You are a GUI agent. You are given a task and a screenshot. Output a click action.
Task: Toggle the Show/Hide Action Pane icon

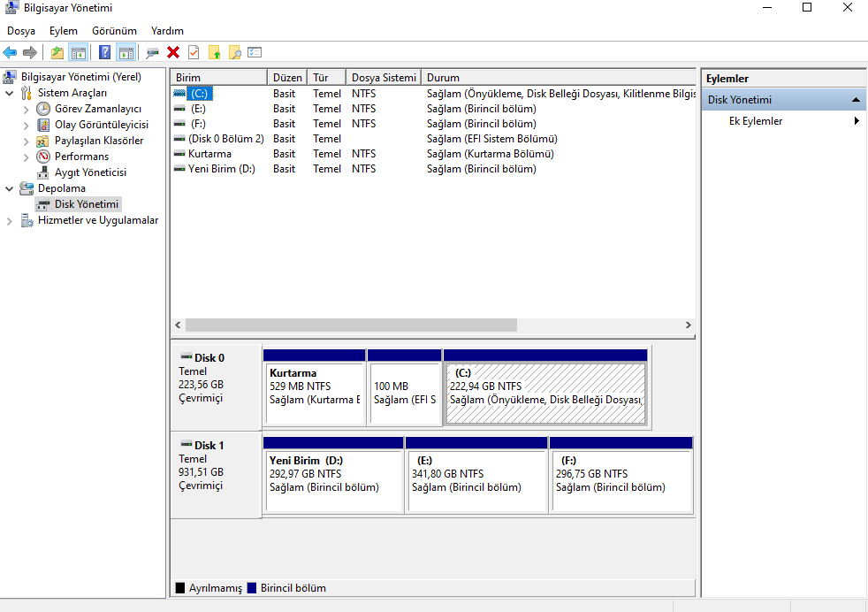[126, 52]
